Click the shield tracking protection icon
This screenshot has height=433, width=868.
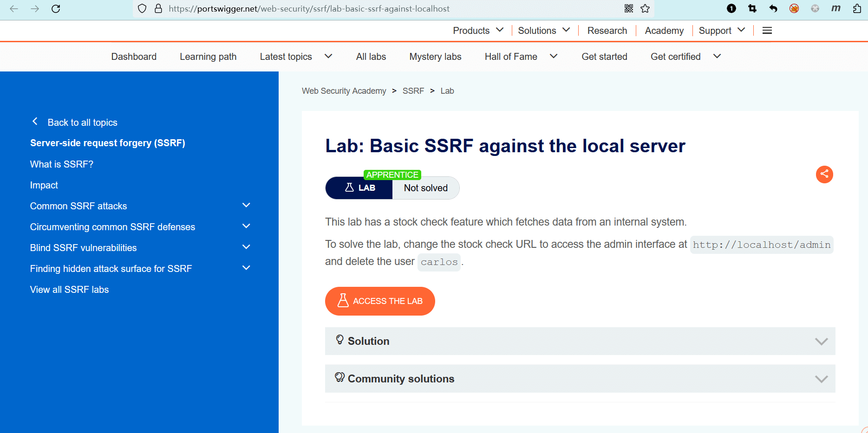click(142, 9)
